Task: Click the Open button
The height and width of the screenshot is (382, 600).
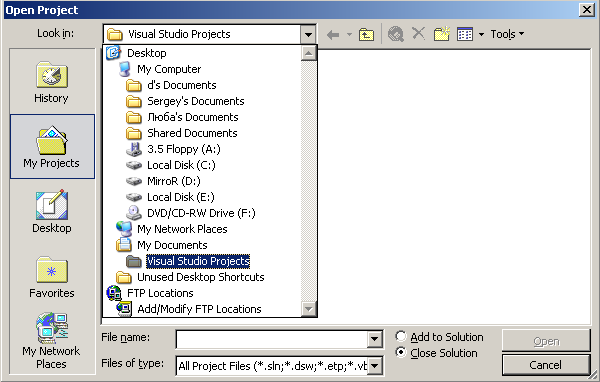Action: (546, 341)
